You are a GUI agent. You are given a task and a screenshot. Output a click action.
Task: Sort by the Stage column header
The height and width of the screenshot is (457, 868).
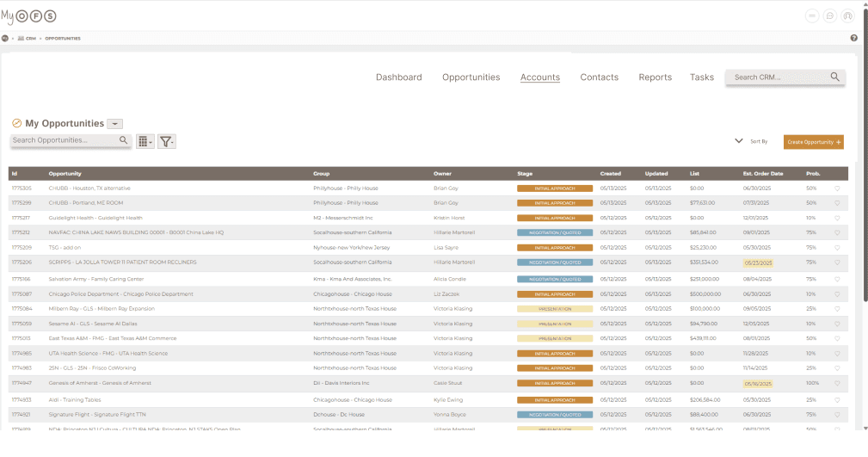(525, 173)
